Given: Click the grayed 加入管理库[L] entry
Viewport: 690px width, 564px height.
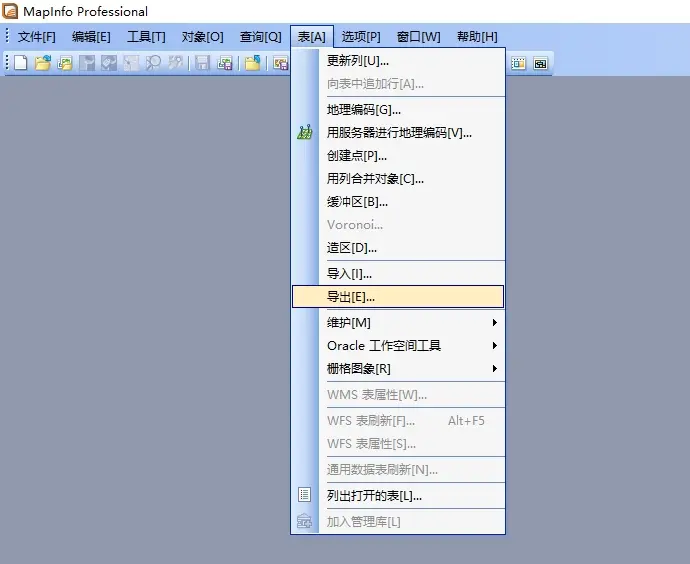Looking at the screenshot, I should pos(398,522).
